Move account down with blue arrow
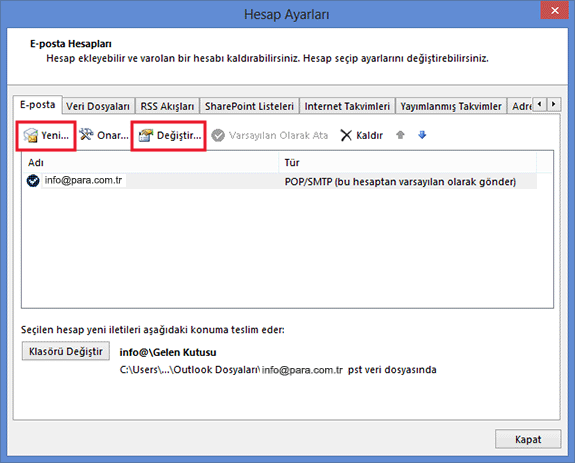The height and width of the screenshot is (463, 575). pyautogui.click(x=422, y=135)
